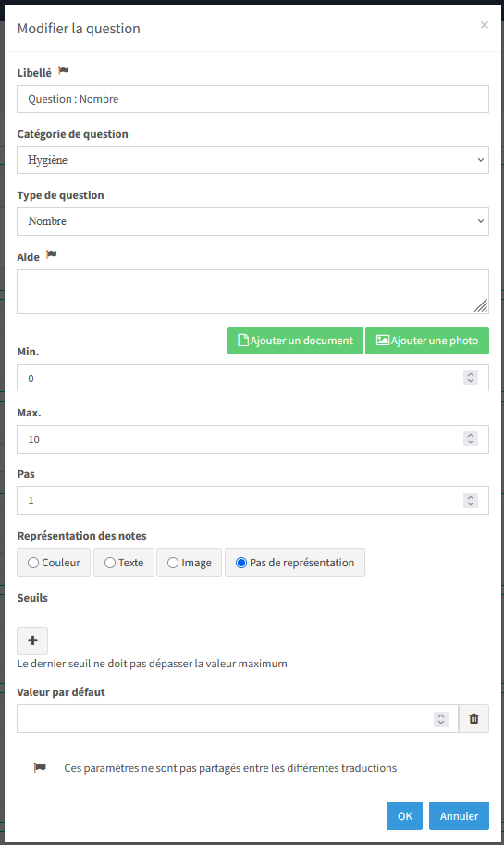Click the Valeur par défaut spinner arrows

(441, 719)
